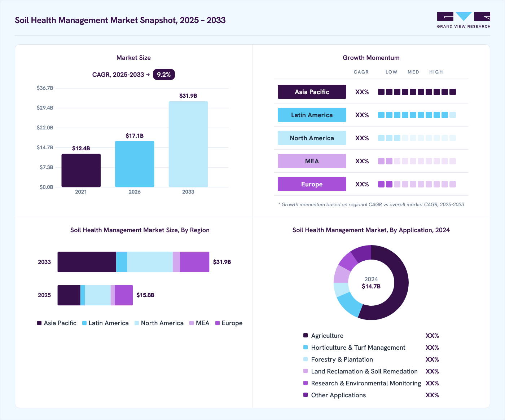The height and width of the screenshot is (420, 505).
Task: Click the "$15.8B" total beside the 2025 region bar
Action: [x=145, y=295]
